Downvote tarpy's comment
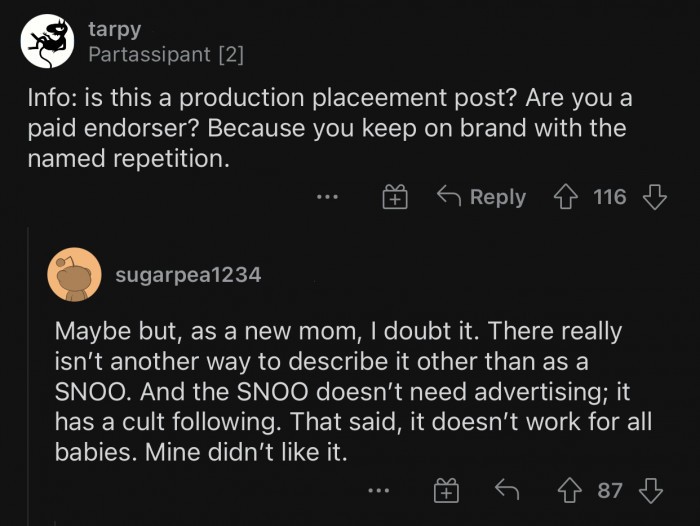Viewport: 700px width, 526px height. [x=654, y=197]
